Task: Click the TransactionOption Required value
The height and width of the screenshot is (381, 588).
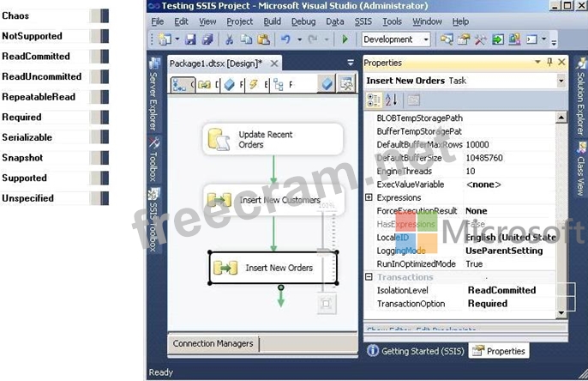Action: 488,303
